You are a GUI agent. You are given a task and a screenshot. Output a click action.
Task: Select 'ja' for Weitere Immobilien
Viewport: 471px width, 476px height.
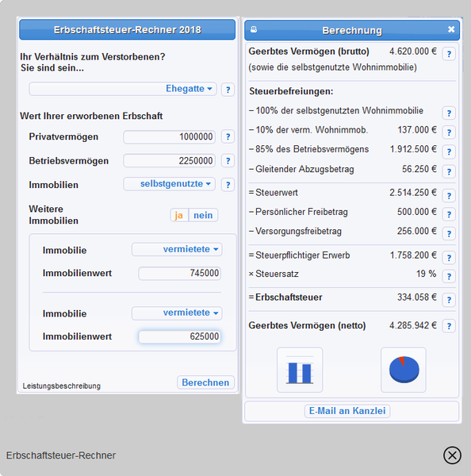click(x=179, y=215)
